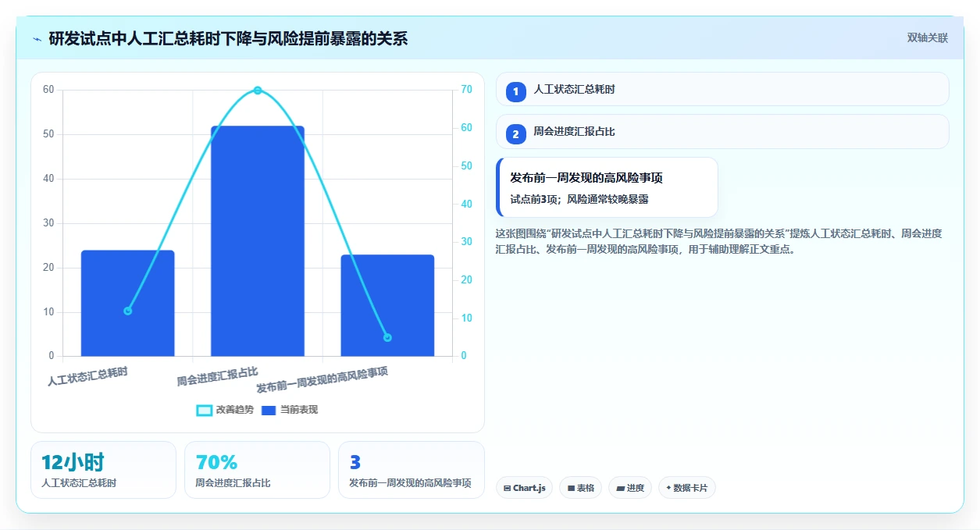
Task: Click the 表格 tag
Action: click(x=580, y=488)
